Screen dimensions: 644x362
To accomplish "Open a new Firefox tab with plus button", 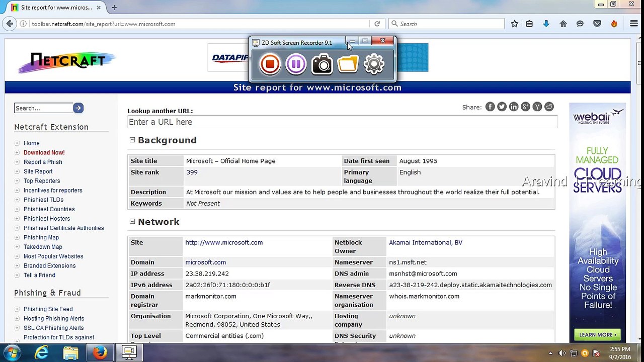I will [x=114, y=7].
